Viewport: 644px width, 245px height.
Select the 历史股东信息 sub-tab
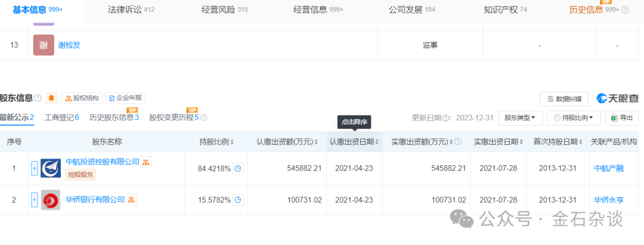(114, 118)
